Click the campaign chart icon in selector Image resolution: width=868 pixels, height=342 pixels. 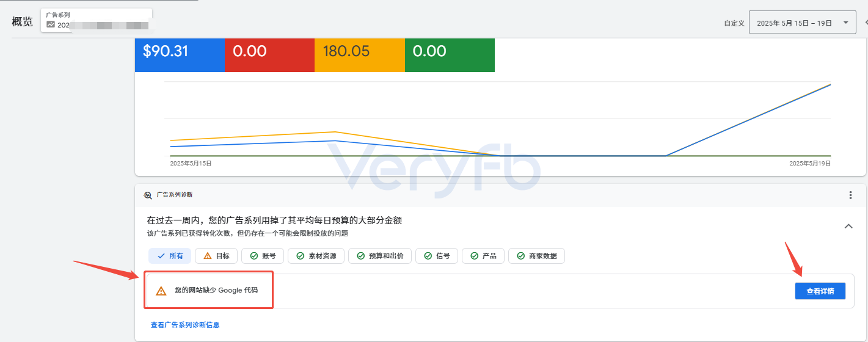coord(51,25)
